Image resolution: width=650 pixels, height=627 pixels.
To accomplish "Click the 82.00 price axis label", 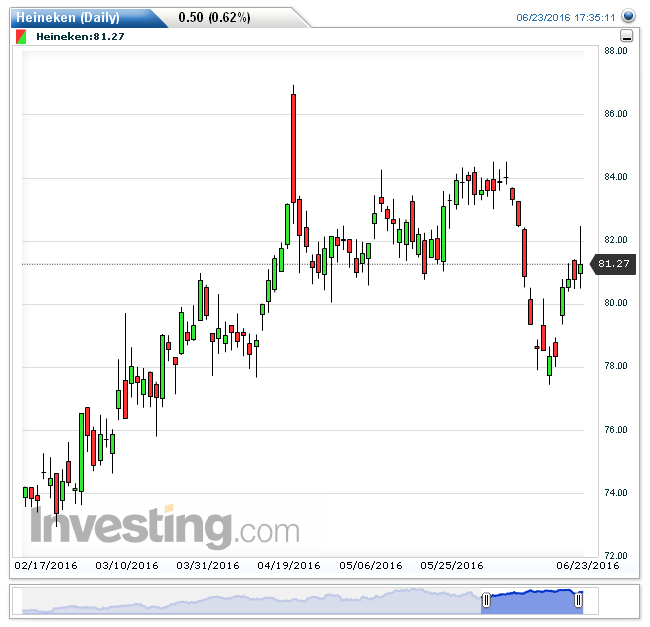I will tap(616, 240).
